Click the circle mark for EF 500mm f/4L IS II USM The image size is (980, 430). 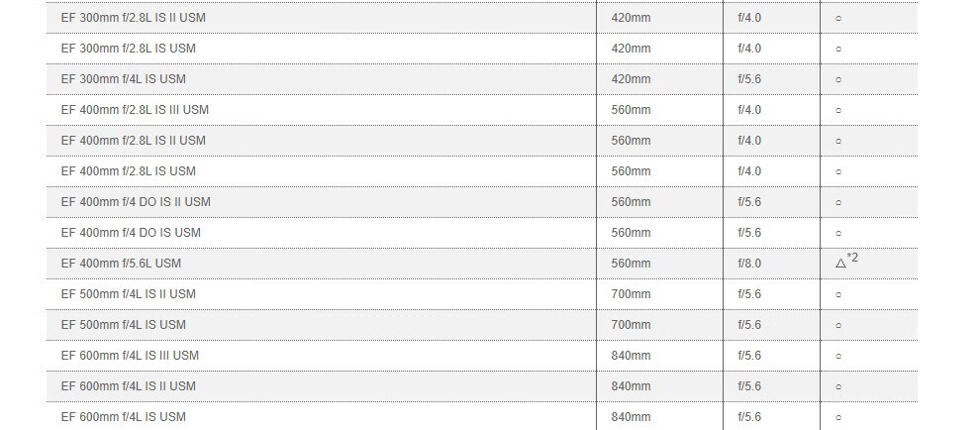(838, 294)
